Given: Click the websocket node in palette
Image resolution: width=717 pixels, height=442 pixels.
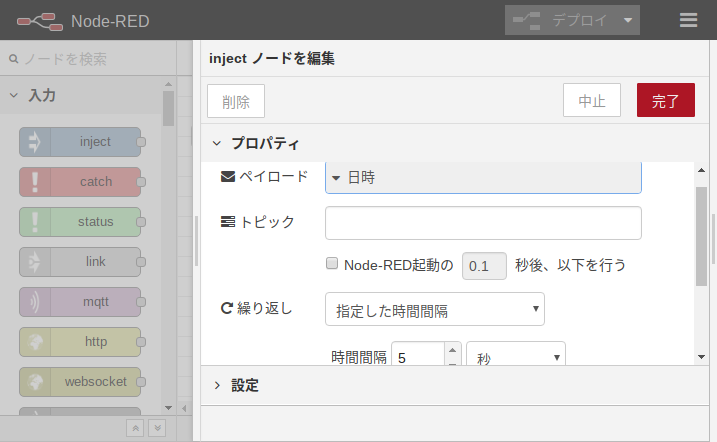Looking at the screenshot, I should (81, 382).
